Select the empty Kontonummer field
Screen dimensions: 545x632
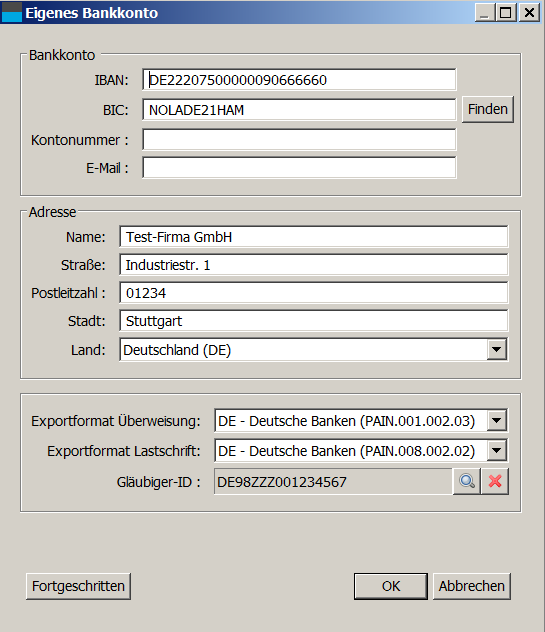coord(299,139)
